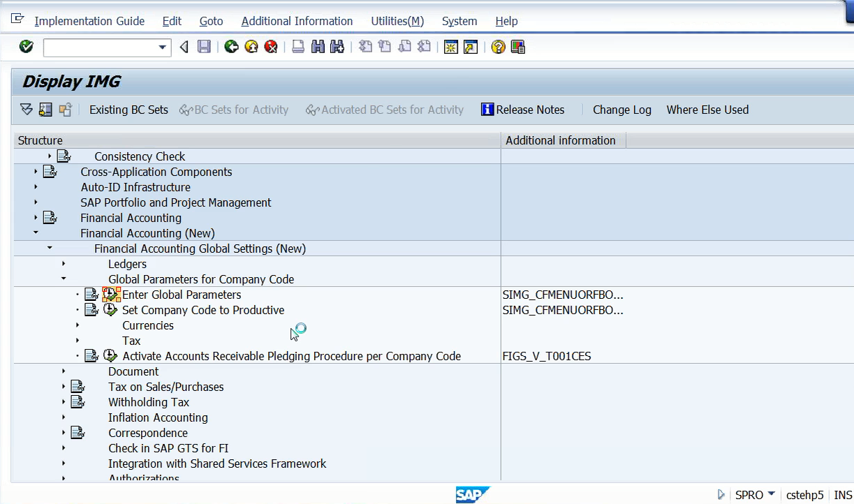This screenshot has height=504, width=854.
Task: Open the Help menu
Action: coord(506,21)
